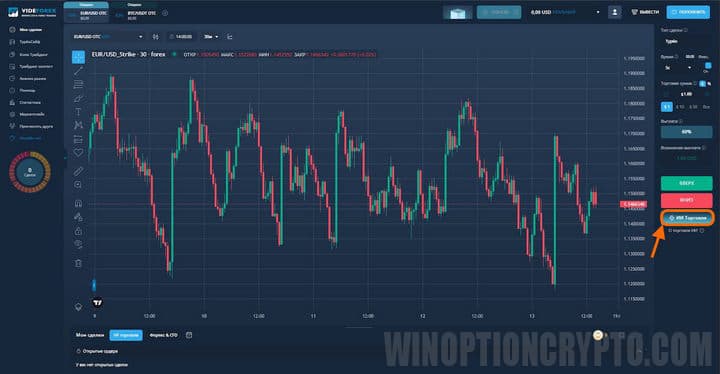Open the invite a friend sidebar item

[31, 126]
